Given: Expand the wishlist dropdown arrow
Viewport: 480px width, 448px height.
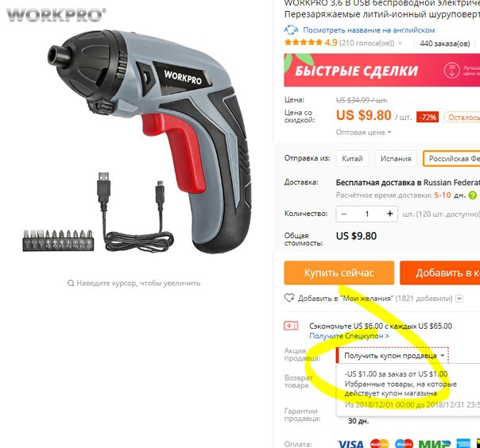Looking at the screenshot, I should click(x=459, y=299).
